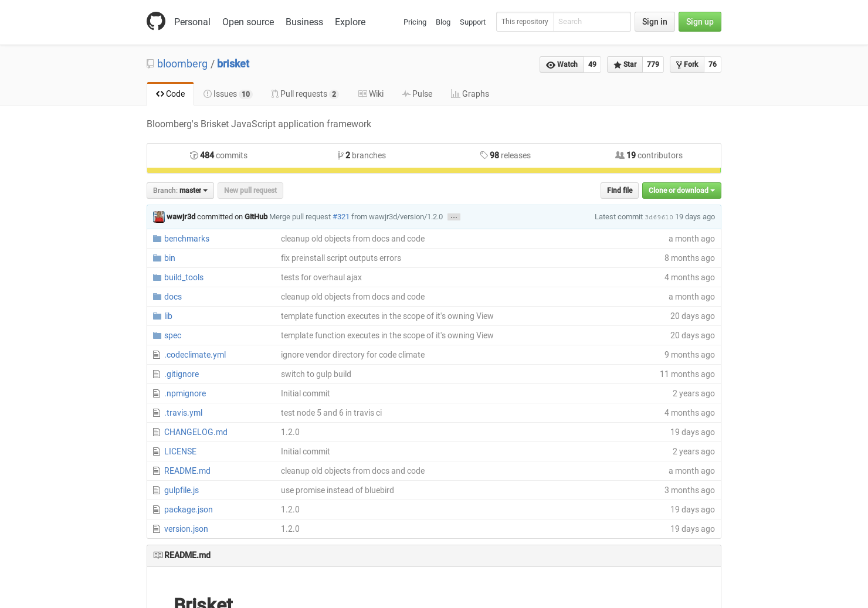Image resolution: width=868 pixels, height=608 pixels.
Task: Open the Blog link
Action: 443,22
